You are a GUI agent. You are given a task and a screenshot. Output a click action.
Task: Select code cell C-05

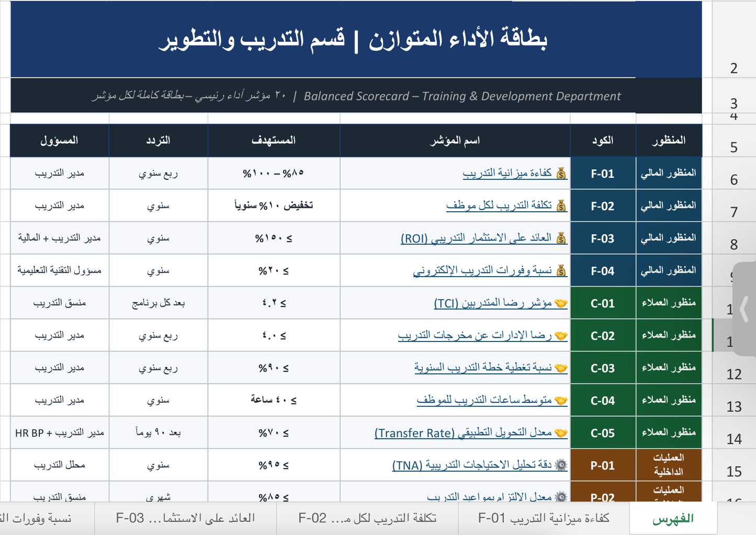click(x=603, y=432)
